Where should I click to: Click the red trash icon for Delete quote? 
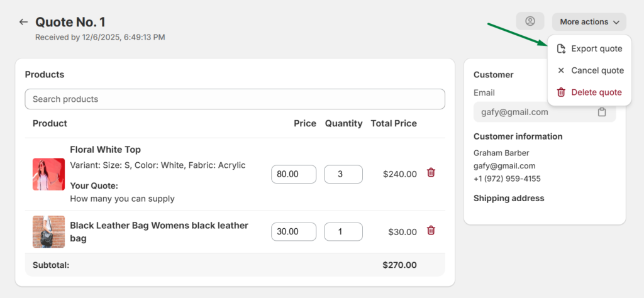561,92
